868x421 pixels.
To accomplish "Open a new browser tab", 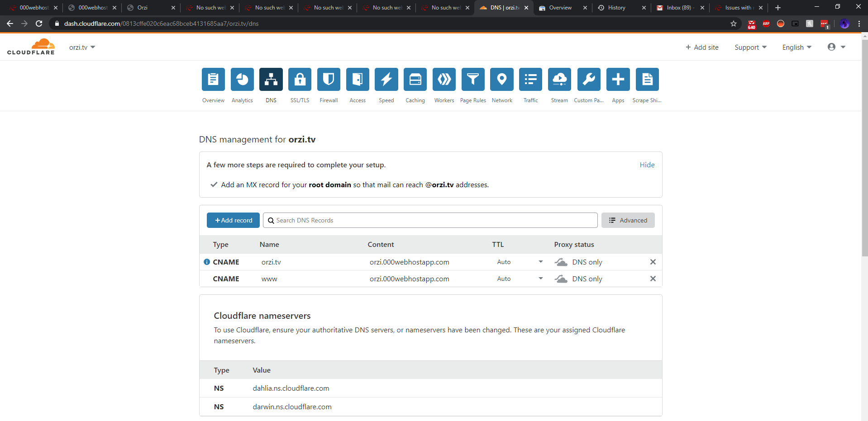I will click(778, 8).
